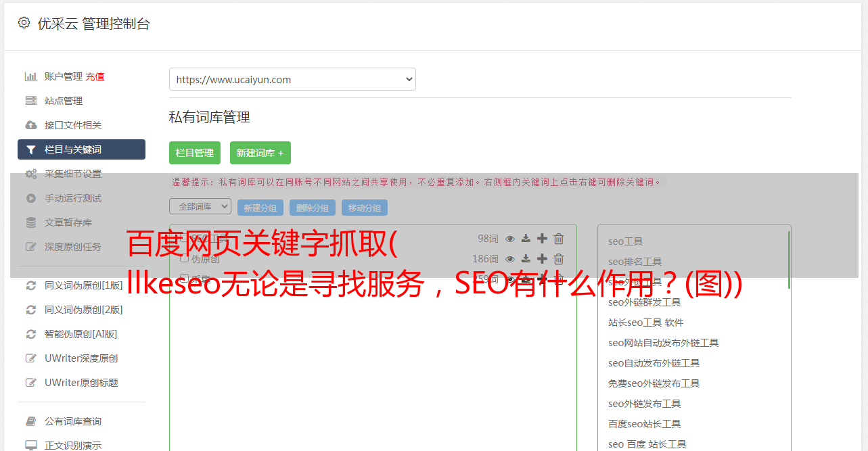Open the site URL dropdown
Viewport: 868px width, 451px height.
(292, 79)
